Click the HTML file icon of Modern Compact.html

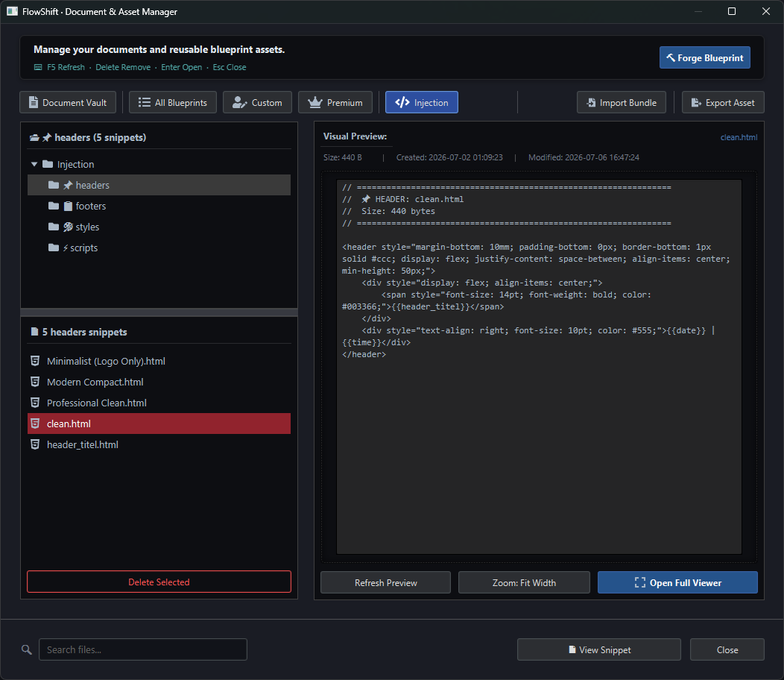point(35,382)
